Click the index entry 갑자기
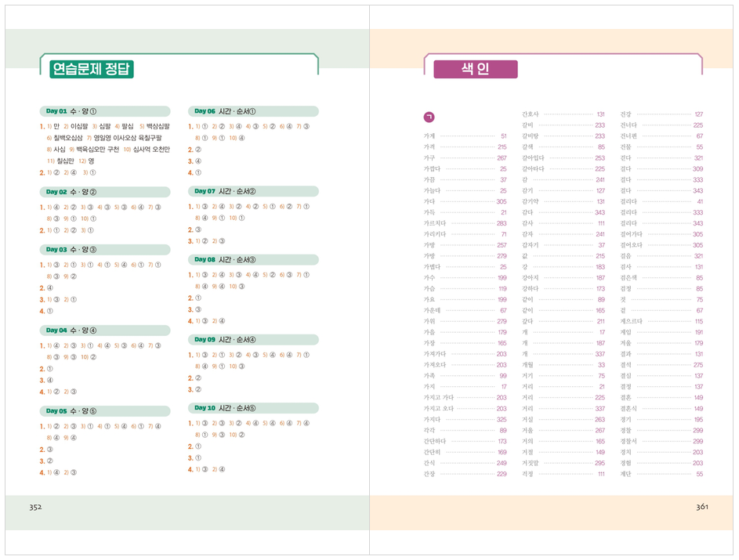 pyautogui.click(x=563, y=245)
